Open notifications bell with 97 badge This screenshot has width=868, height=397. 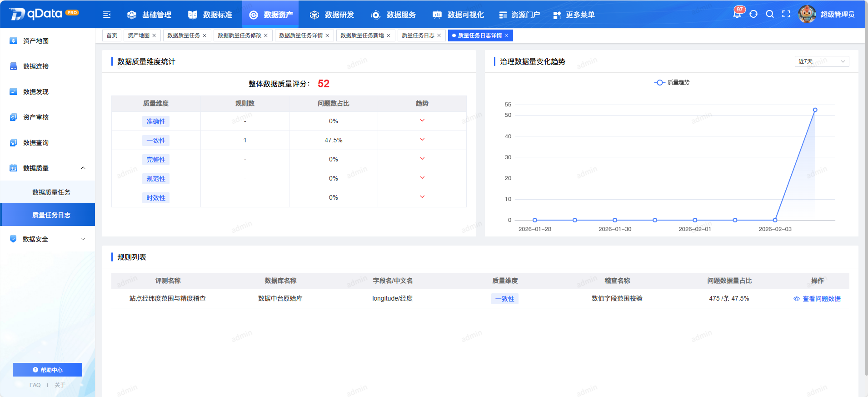pos(737,14)
